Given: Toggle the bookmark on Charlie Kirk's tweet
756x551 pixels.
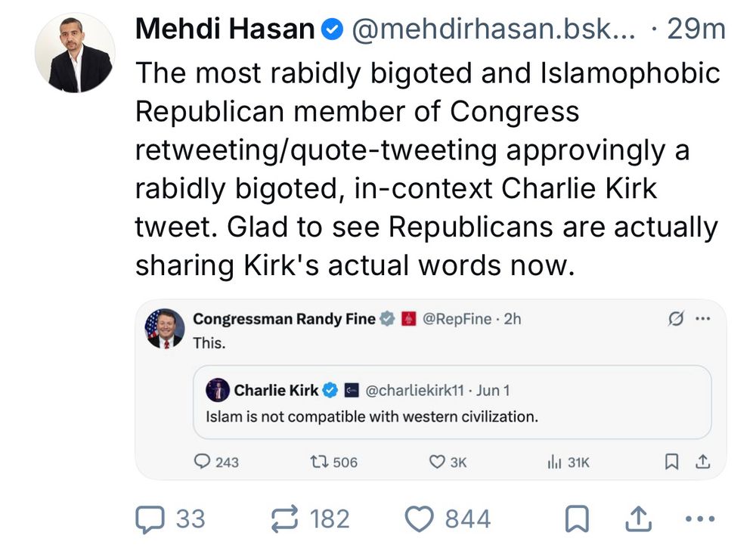Looking at the screenshot, I should pos(670,462).
